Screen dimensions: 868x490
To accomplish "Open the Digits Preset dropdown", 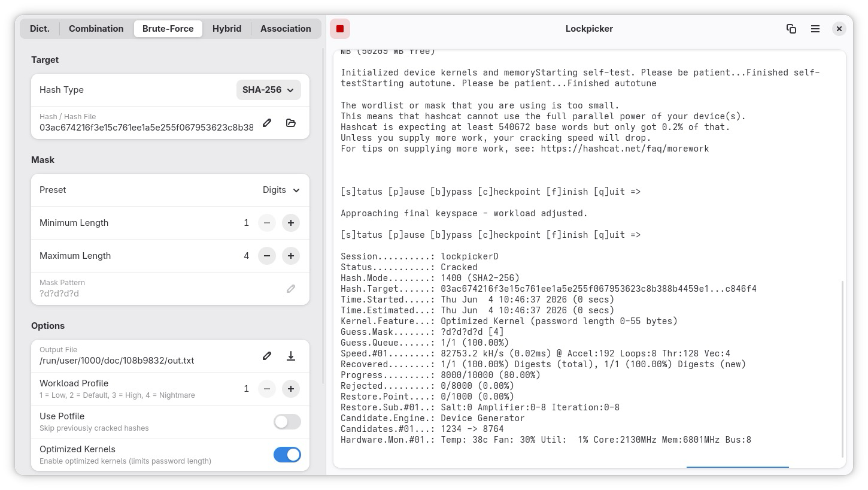I will click(x=281, y=190).
